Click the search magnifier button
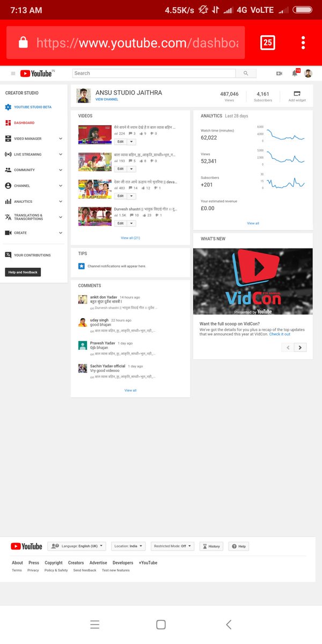Viewport: 322px width, 644px height. point(246,74)
